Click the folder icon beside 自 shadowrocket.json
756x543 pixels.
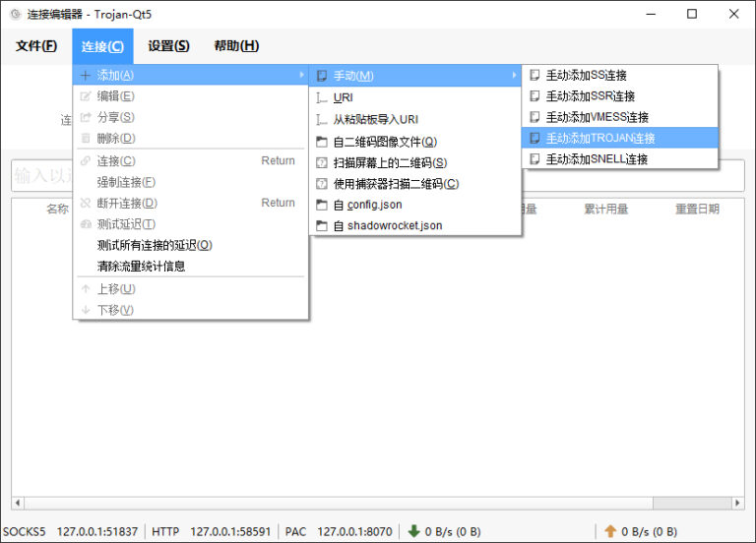322,225
